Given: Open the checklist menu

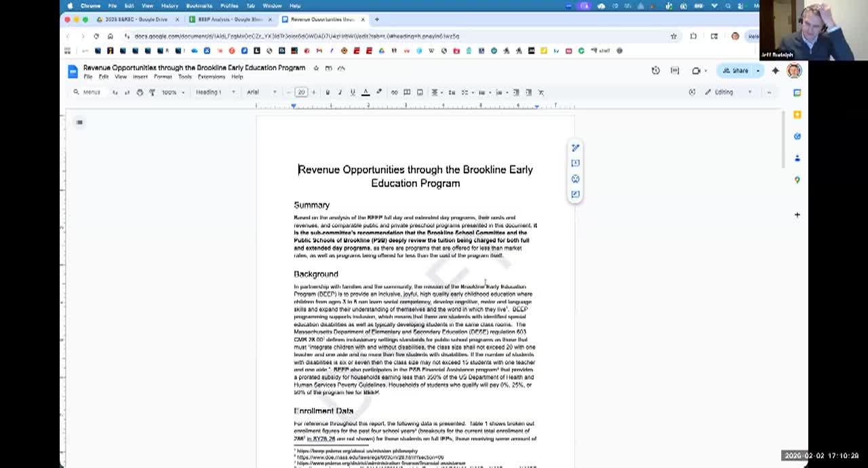Looking at the screenshot, I should 466,92.
